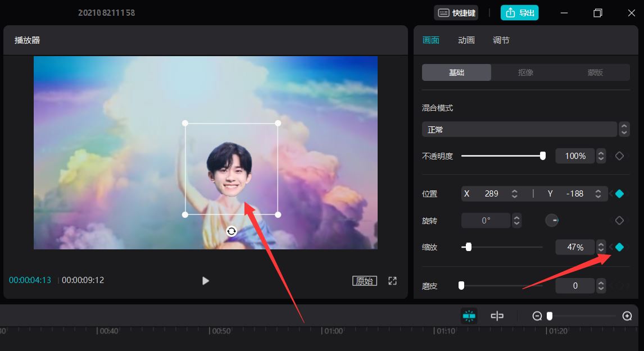
Task: Click the 导出 export button
Action: click(520, 13)
